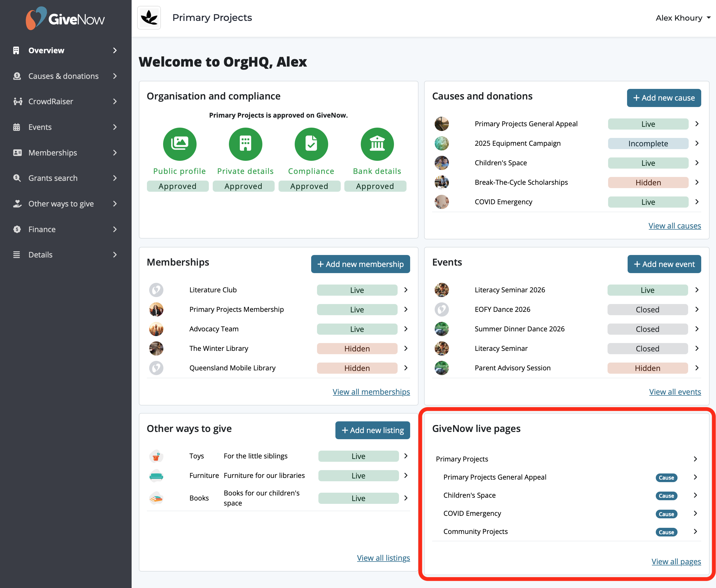Click the Hidden status for Break-The-Cycle Scholarships
This screenshot has width=716, height=588.
point(648,183)
